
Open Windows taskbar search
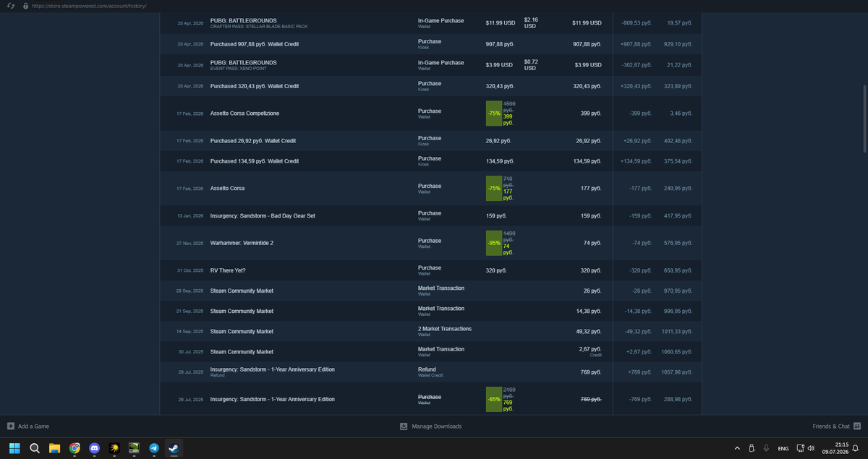[34, 448]
